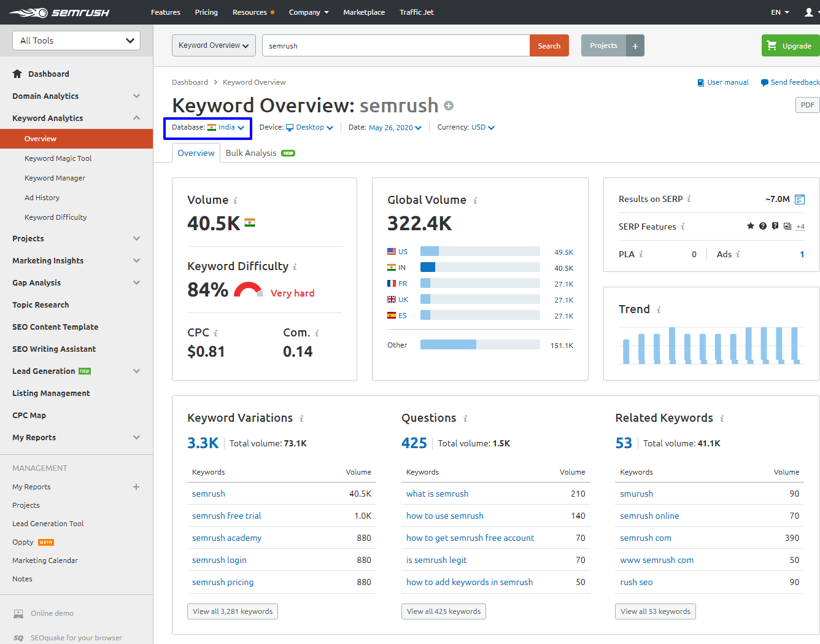This screenshot has width=820, height=644.
Task: Click the Other global volume bar
Action: pos(480,344)
